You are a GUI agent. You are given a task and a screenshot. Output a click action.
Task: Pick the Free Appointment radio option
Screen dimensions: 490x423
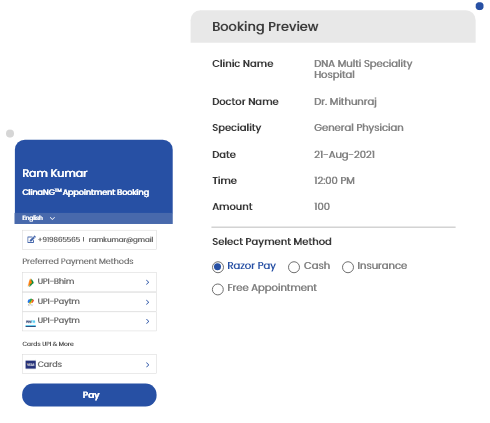[218, 289]
